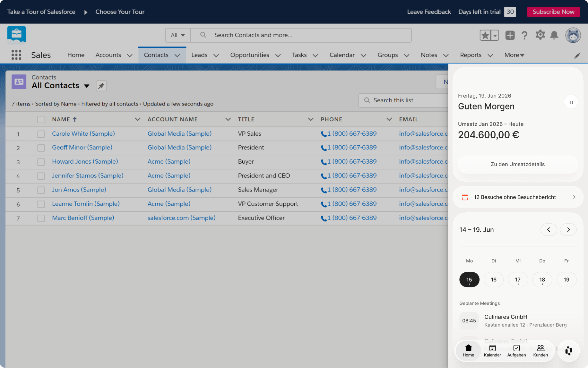Click the global search magnifier icon
Image resolution: width=588 pixels, height=368 pixels.
(x=203, y=35)
